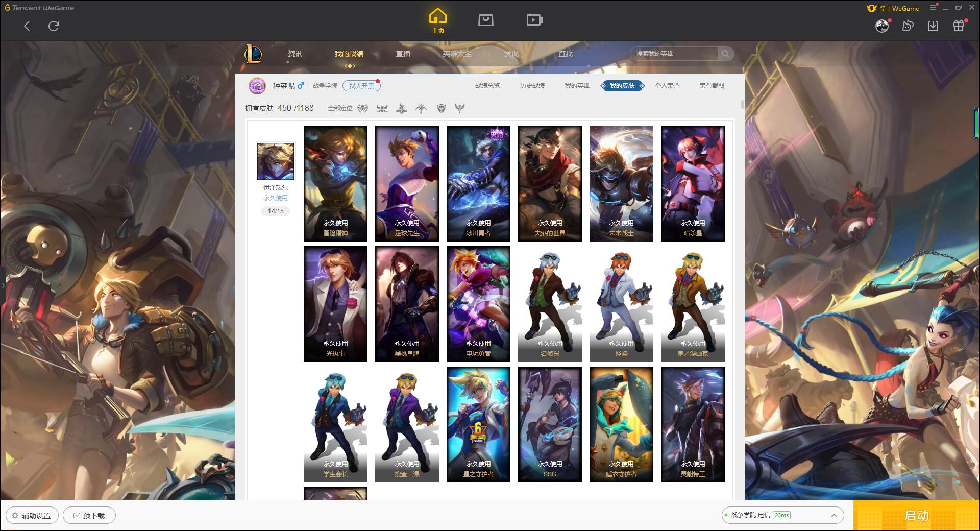
Task: Open 冒险精神 skin card
Action: click(335, 183)
